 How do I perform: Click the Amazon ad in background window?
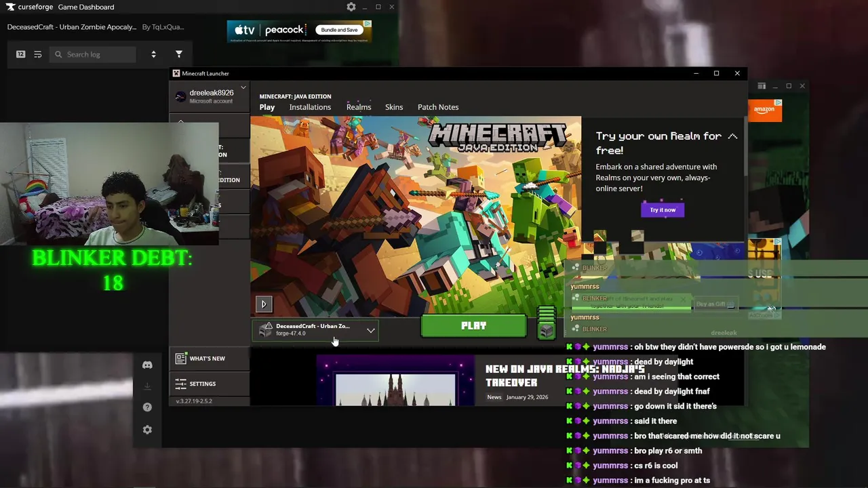[x=765, y=110]
